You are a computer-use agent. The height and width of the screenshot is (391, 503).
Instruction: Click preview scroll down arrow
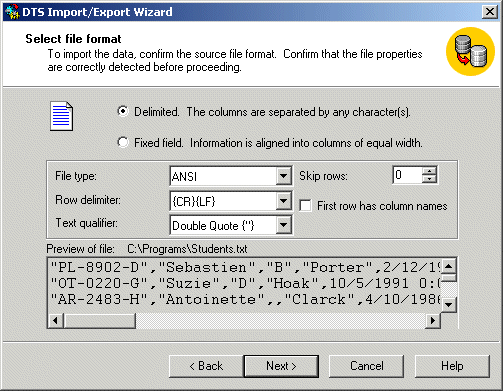point(449,304)
